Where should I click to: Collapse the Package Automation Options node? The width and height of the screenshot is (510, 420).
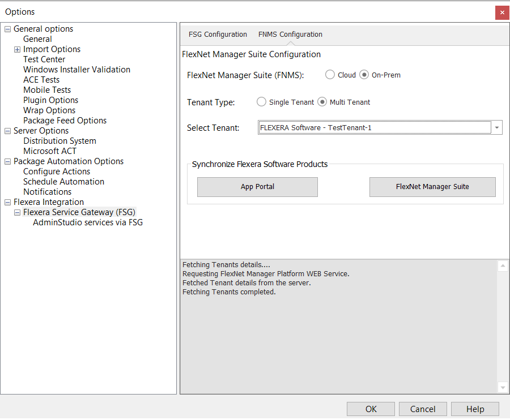[8, 161]
